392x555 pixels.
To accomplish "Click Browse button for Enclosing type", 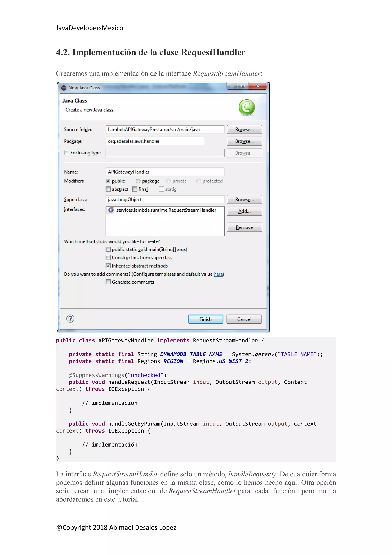I will click(x=244, y=153).
